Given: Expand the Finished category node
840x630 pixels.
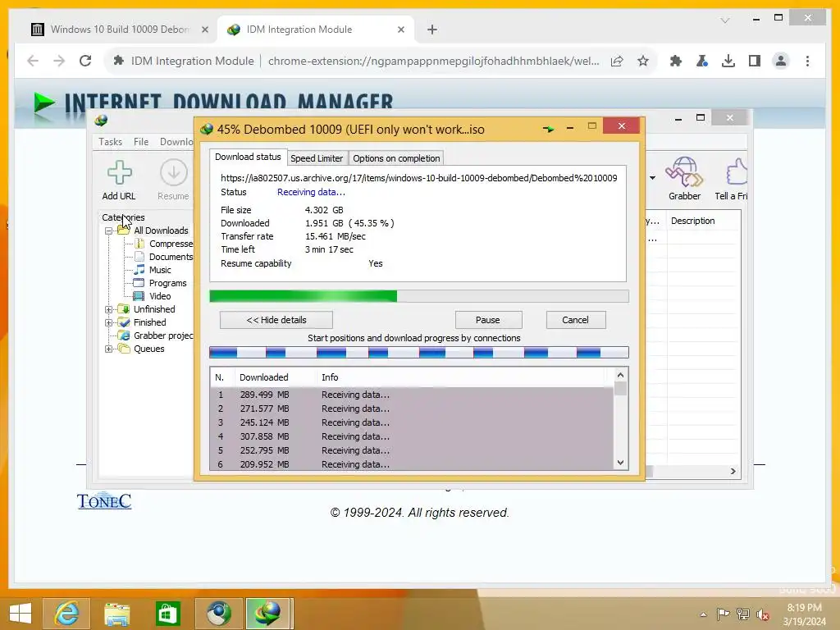Looking at the screenshot, I should coord(109,322).
